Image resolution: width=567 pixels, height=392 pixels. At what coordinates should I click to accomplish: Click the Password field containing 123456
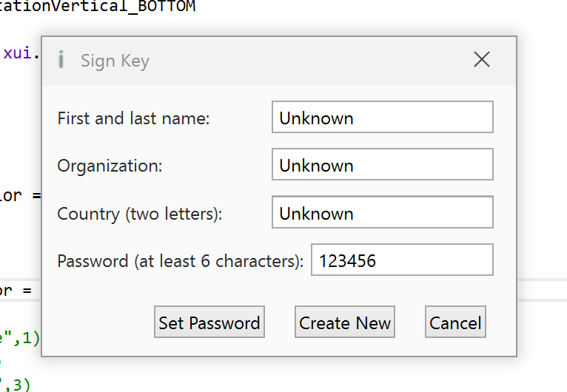click(x=402, y=260)
